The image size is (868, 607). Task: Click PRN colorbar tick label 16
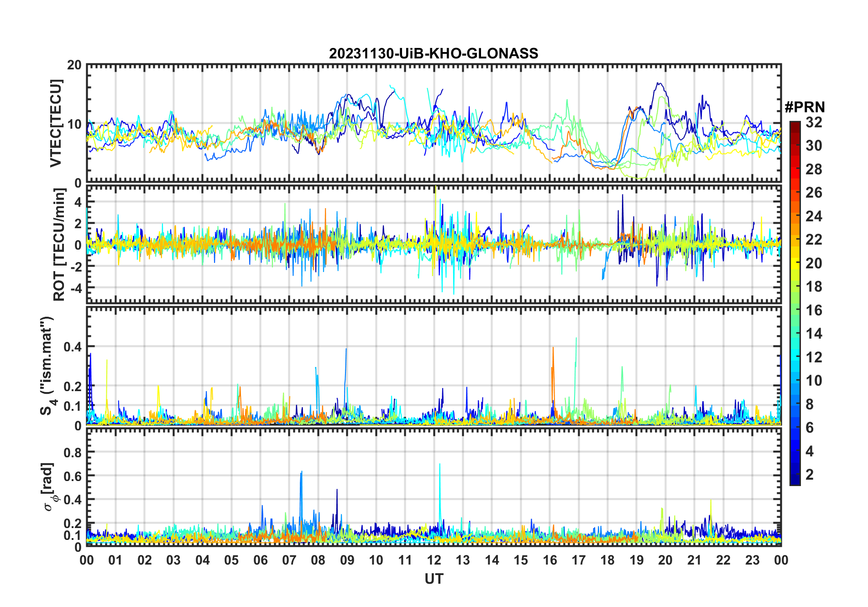point(814,310)
